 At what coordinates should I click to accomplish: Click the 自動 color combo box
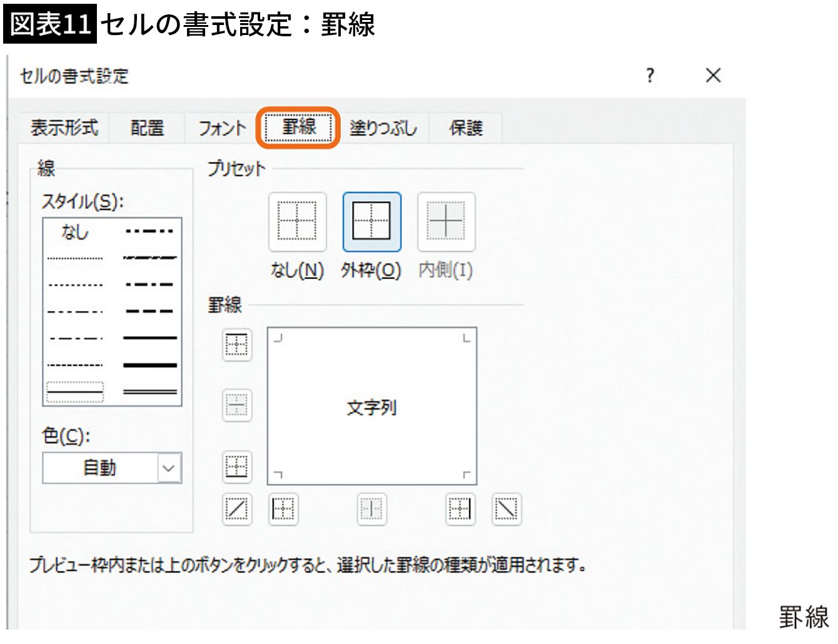tap(100, 468)
